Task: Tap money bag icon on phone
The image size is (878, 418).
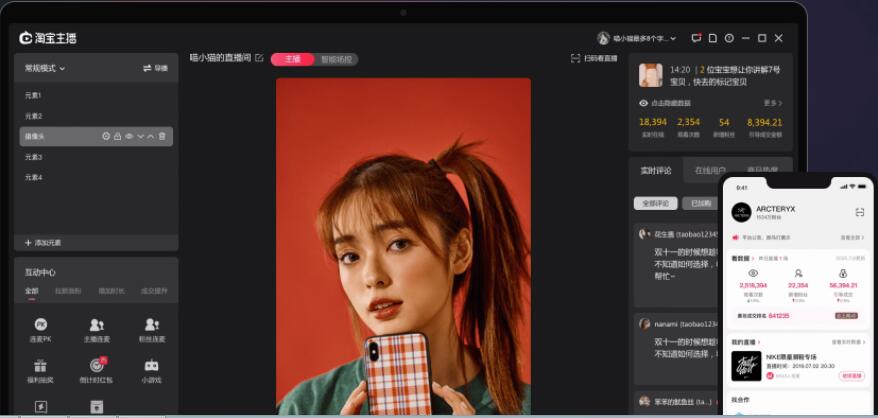Action: click(x=843, y=273)
